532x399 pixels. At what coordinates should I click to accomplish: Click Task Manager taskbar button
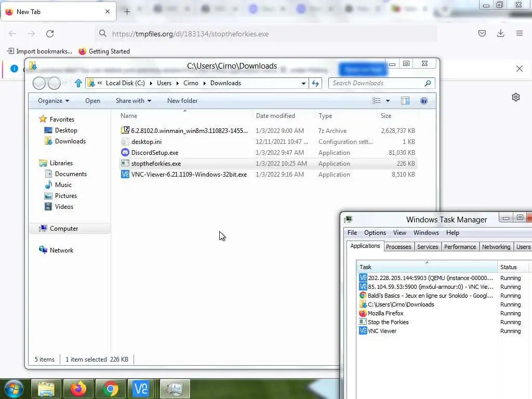pyautogui.click(x=175, y=389)
